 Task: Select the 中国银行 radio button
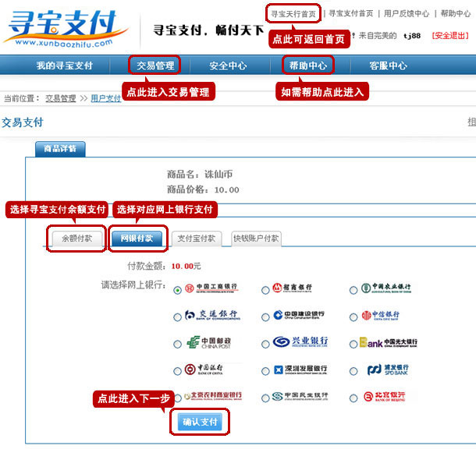tap(178, 370)
